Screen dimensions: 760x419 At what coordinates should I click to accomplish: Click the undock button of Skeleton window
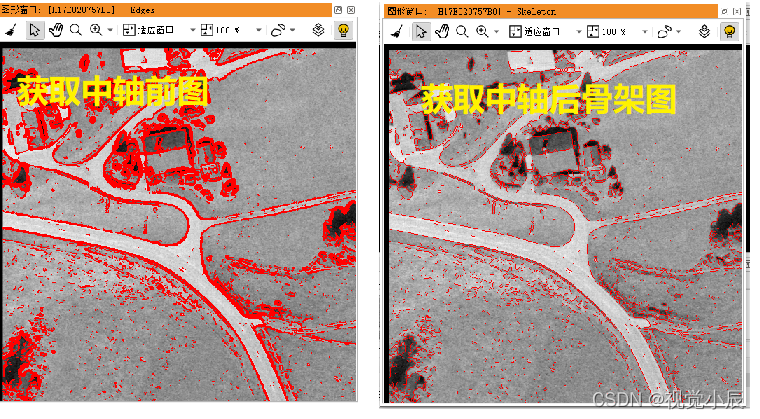point(725,11)
